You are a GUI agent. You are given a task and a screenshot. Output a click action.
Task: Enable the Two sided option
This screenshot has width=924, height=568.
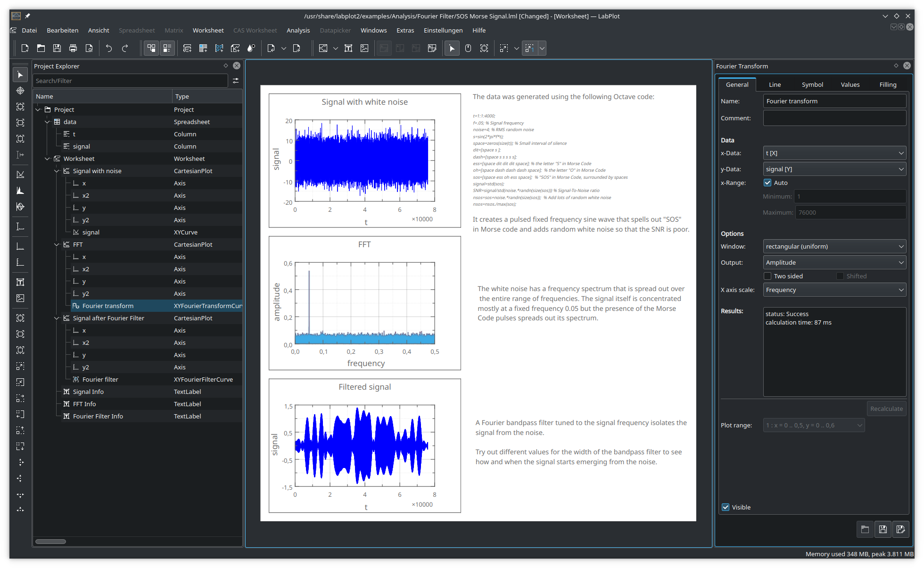[x=767, y=276]
